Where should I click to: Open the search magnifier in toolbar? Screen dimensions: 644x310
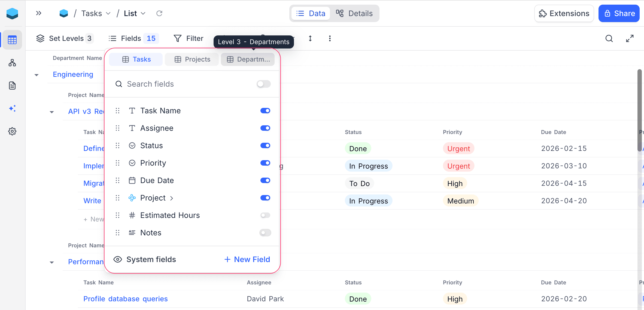[609, 38]
